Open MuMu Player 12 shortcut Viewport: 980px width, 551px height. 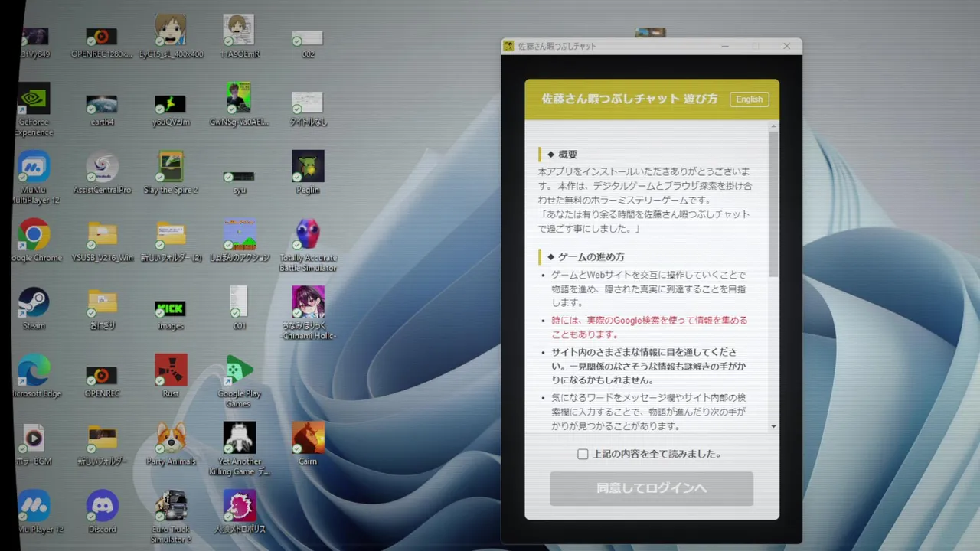[34, 507]
